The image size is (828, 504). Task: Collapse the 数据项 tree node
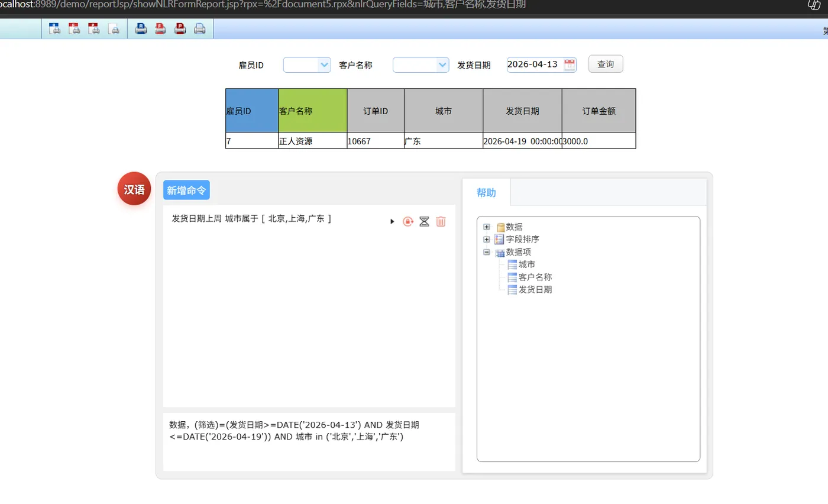click(x=486, y=251)
